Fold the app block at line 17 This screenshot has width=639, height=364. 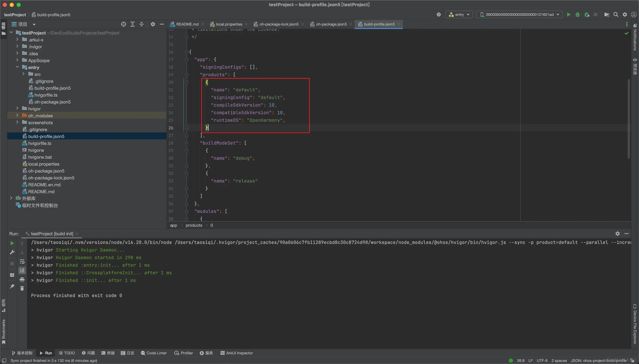pos(187,60)
